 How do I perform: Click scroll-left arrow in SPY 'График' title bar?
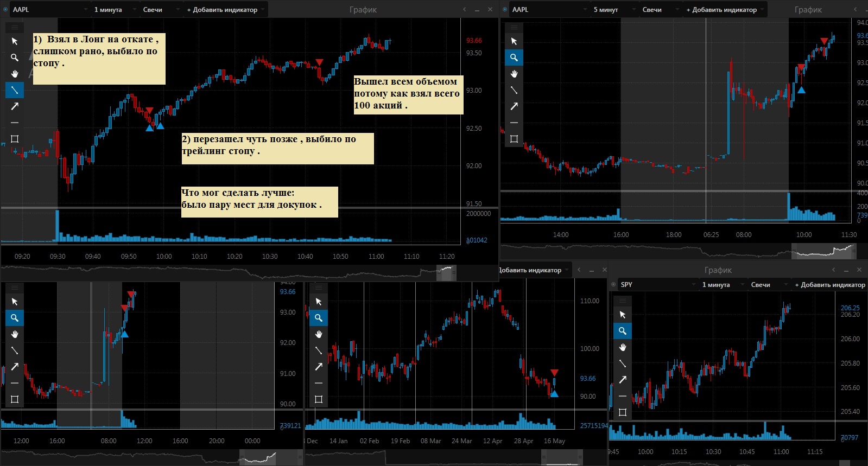click(833, 270)
